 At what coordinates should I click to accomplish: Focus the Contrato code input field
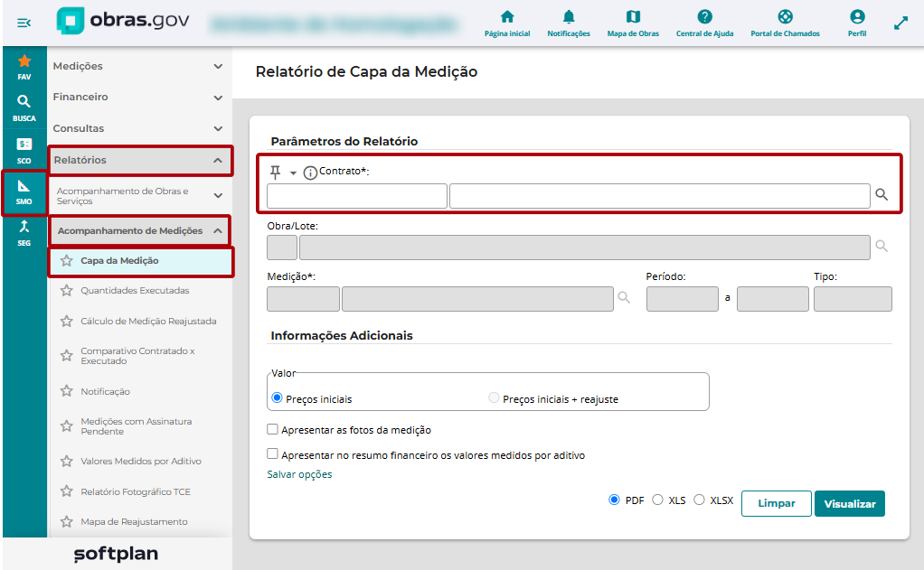pos(356,196)
